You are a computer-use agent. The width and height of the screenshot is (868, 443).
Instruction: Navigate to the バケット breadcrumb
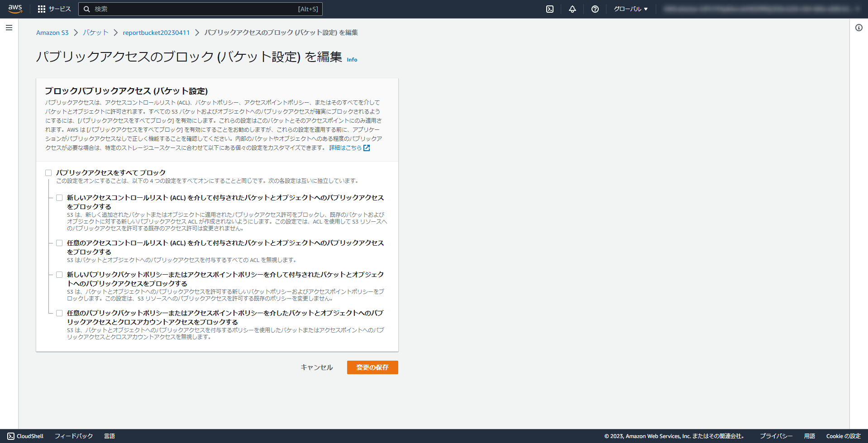pyautogui.click(x=95, y=32)
